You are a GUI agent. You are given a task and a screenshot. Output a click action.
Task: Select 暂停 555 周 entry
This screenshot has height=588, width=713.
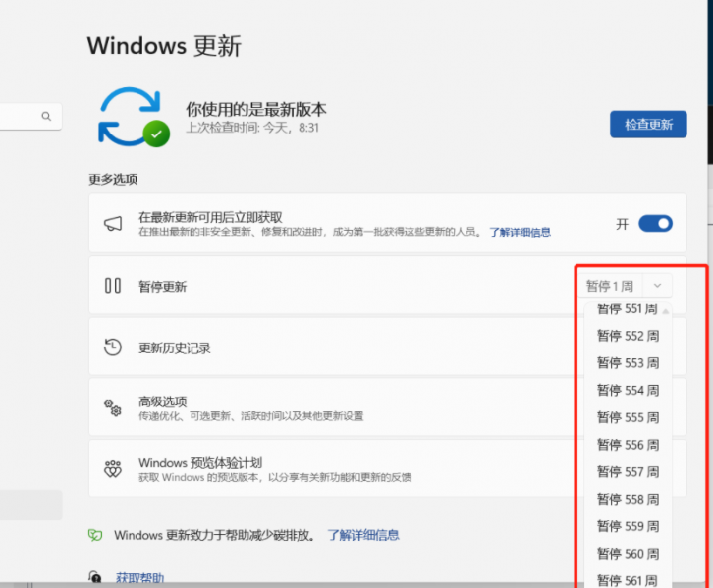[628, 417]
